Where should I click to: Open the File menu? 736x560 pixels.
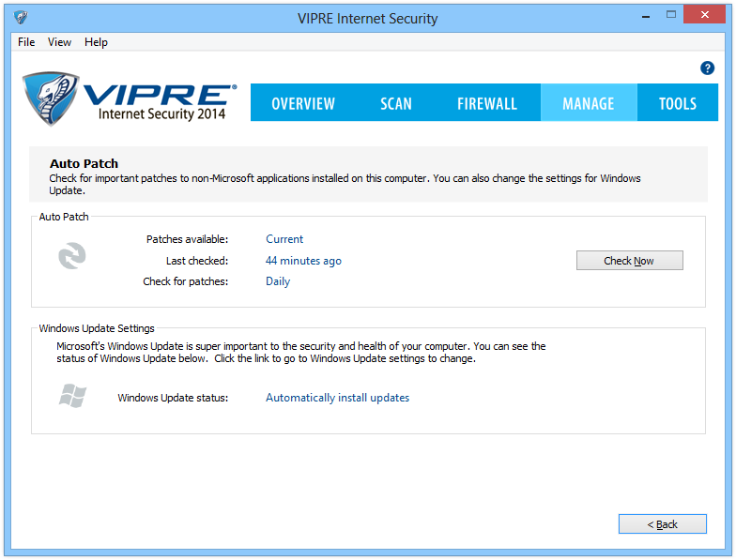pyautogui.click(x=26, y=42)
